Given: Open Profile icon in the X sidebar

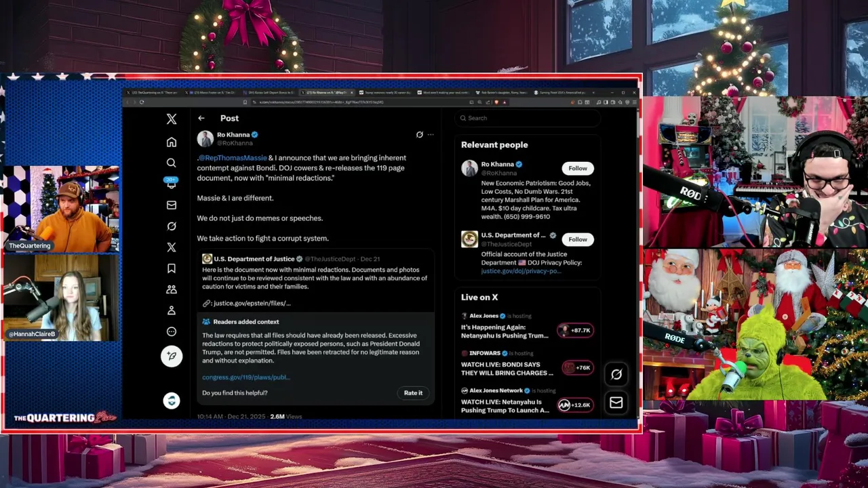Looking at the screenshot, I should pos(172,310).
